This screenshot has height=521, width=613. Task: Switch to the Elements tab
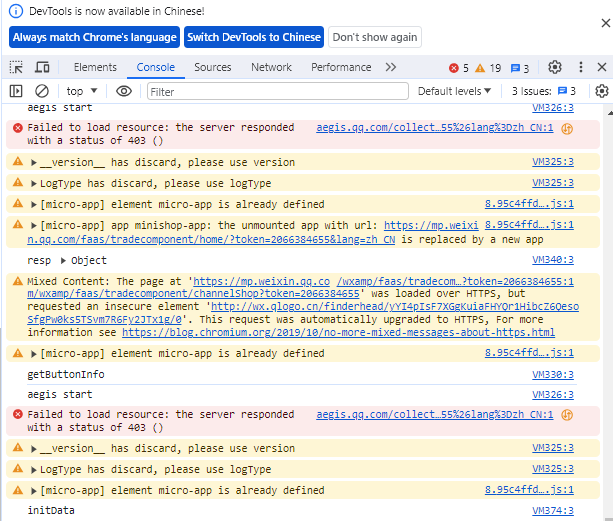95,67
